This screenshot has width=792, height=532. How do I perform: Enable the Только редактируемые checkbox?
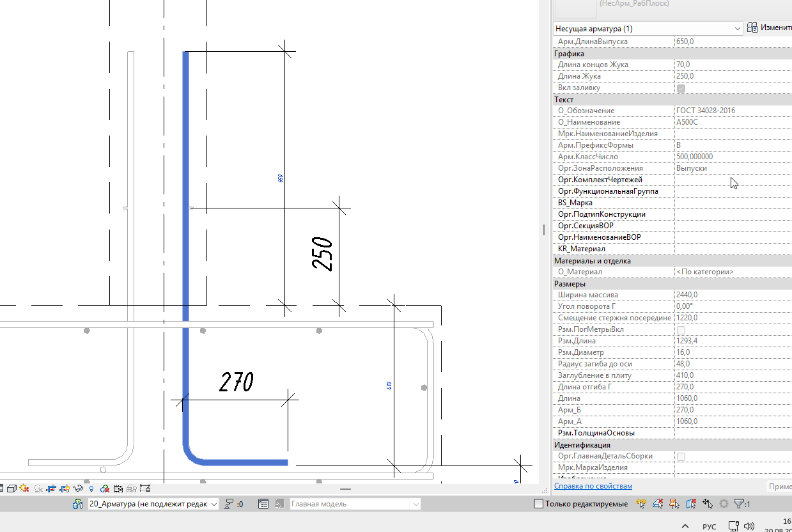[x=538, y=504]
